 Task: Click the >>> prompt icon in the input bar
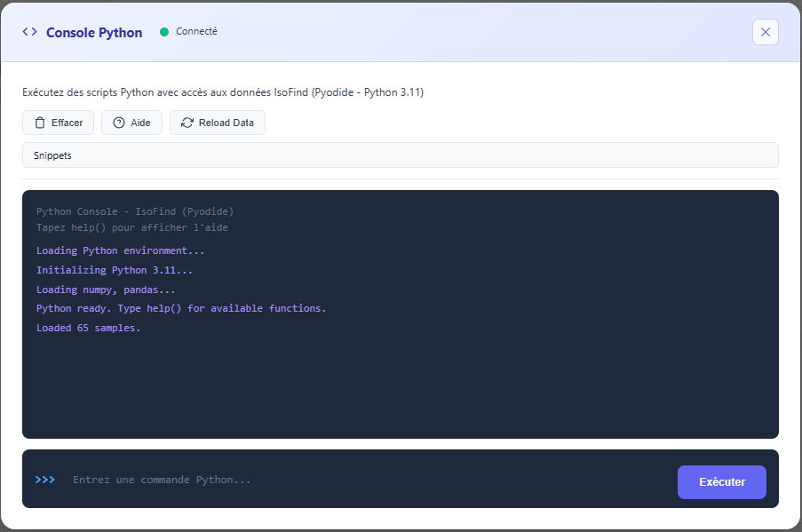[x=45, y=480]
